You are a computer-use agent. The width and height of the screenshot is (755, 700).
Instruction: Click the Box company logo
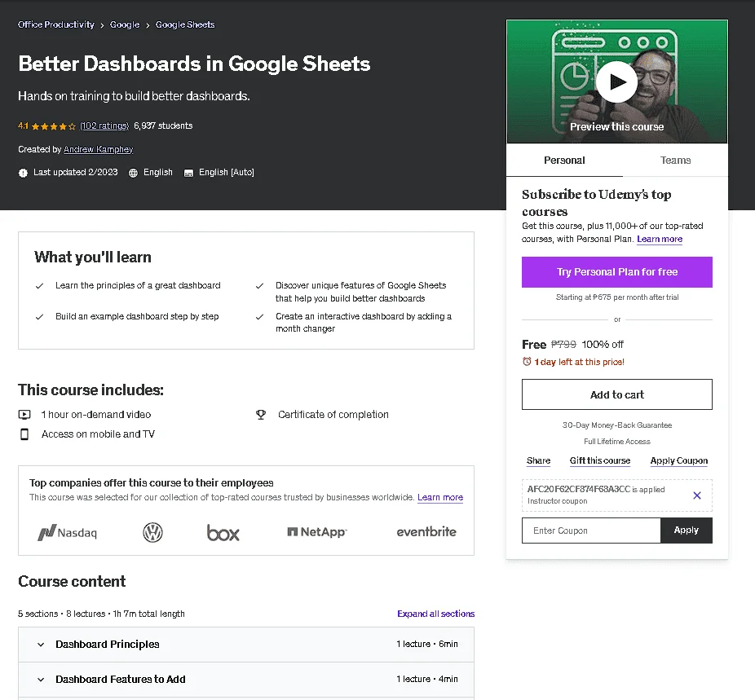pos(223,533)
